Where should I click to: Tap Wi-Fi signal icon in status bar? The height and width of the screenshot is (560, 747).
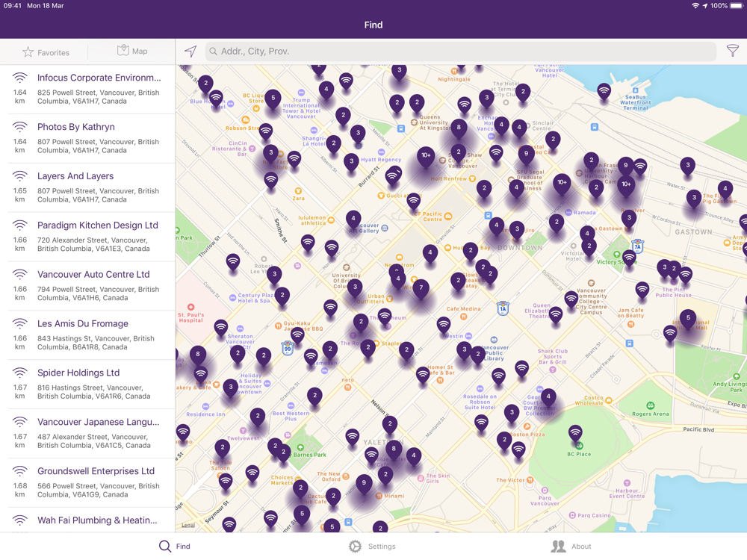[x=695, y=6]
